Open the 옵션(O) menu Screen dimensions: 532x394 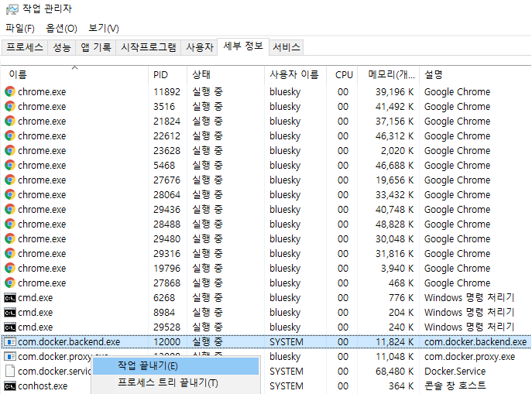coord(62,28)
